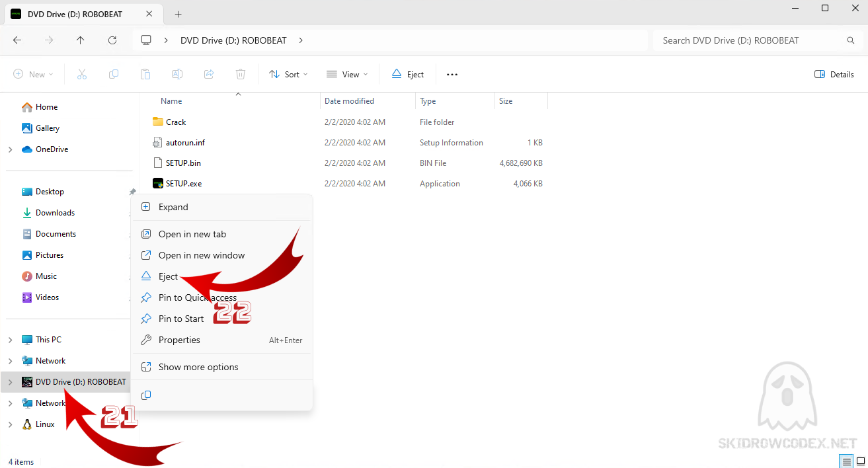Click the Eject toolbar button
This screenshot has height=468, width=868.
(407, 75)
